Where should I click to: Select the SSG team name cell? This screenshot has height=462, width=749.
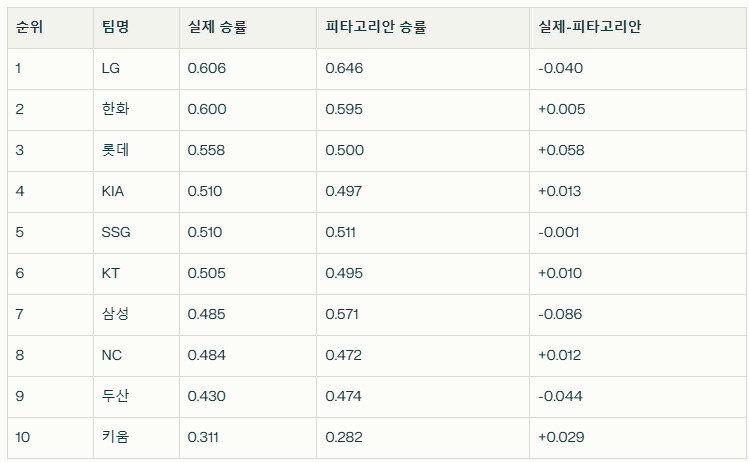tap(136, 233)
